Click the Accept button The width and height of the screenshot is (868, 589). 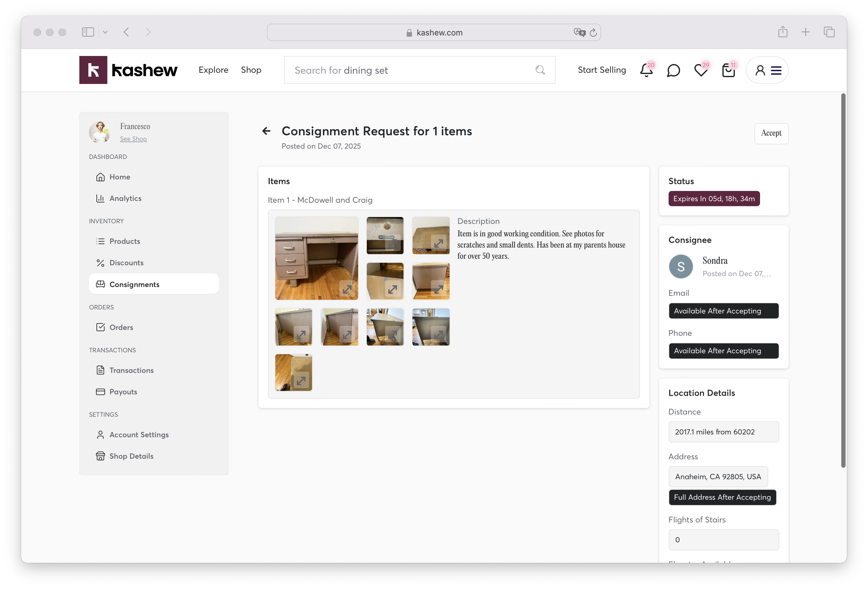point(771,133)
